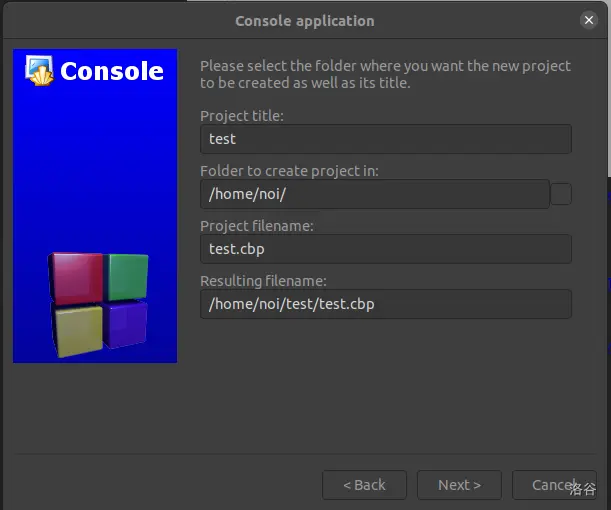Click into the Project title field
The height and width of the screenshot is (510, 611).
385,139
